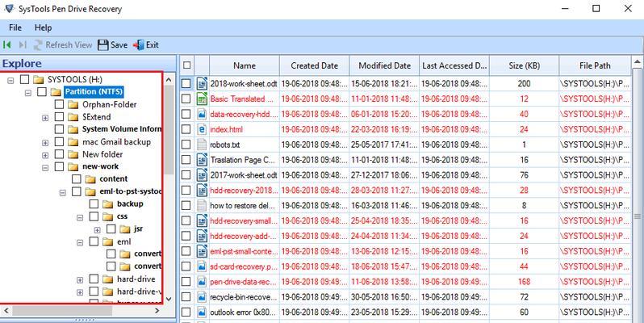Select the eml folder in tree
This screenshot has height=323, width=644.
pos(123,241)
